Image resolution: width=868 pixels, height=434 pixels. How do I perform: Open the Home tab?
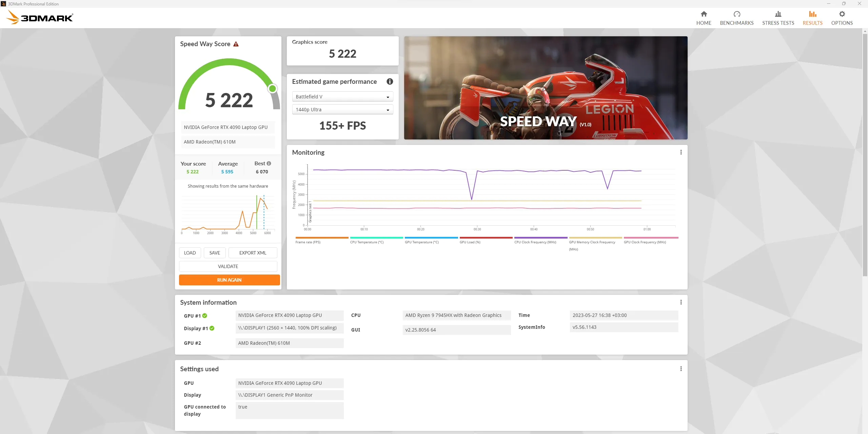[x=704, y=18]
